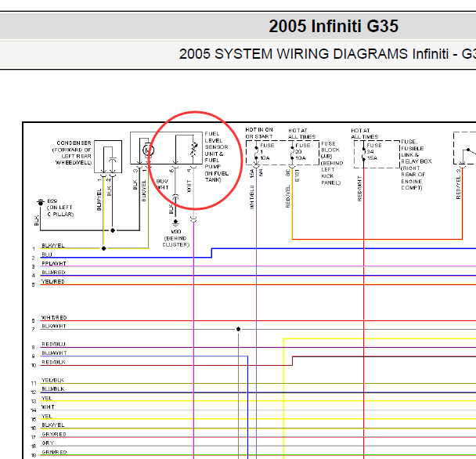This screenshot has width=476, height=459.
Task: Select the RED/BLU wire label on row 8
Action: (x=53, y=344)
